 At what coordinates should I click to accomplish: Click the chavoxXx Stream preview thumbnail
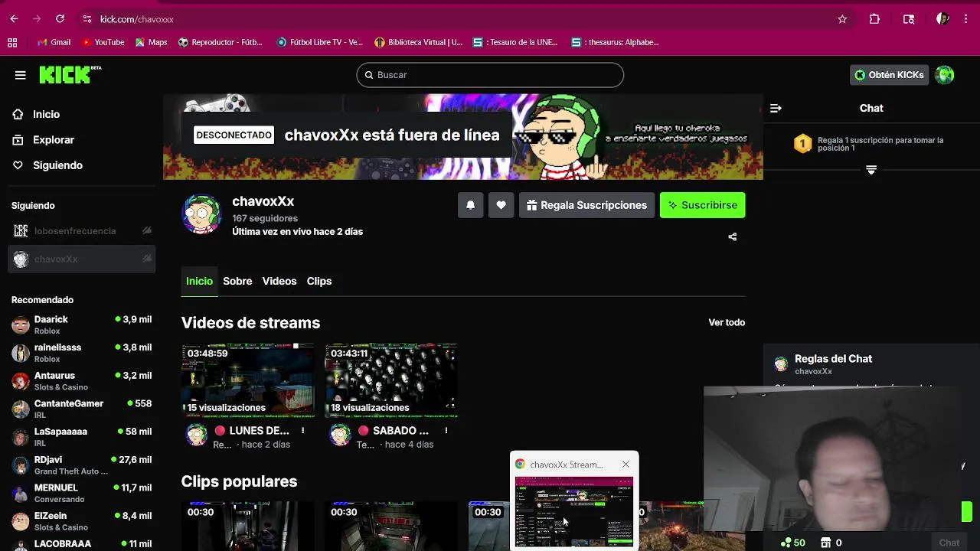click(x=574, y=511)
